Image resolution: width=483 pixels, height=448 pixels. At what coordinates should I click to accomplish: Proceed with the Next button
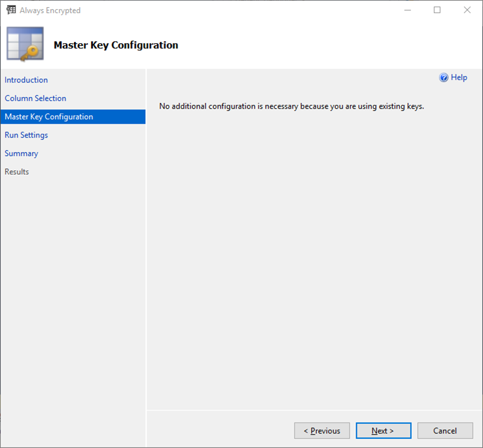pyautogui.click(x=384, y=430)
